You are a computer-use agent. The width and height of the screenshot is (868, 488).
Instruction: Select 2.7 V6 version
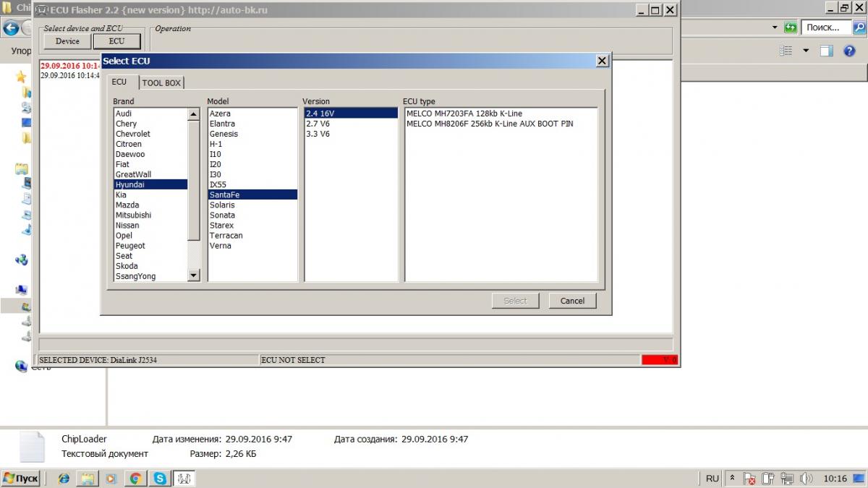[x=351, y=124]
